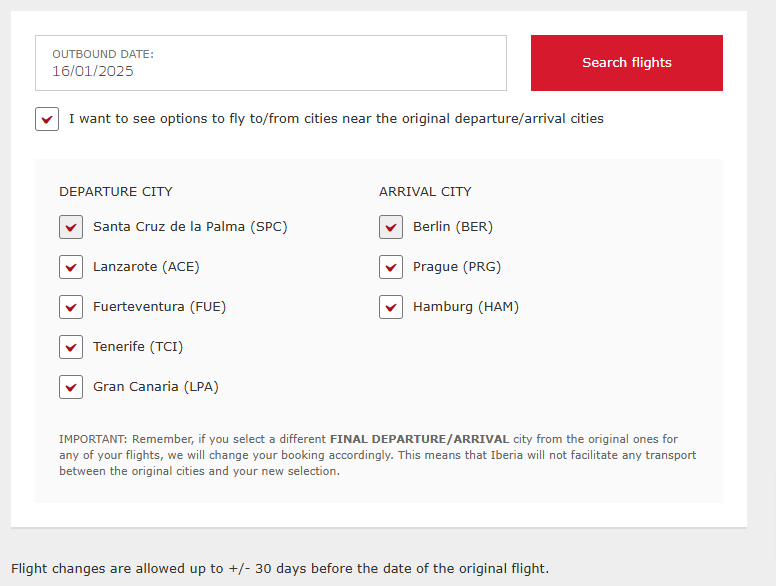Image resolution: width=776 pixels, height=586 pixels.
Task: Click the IMPORTANT notice paragraph
Action: coord(378,455)
